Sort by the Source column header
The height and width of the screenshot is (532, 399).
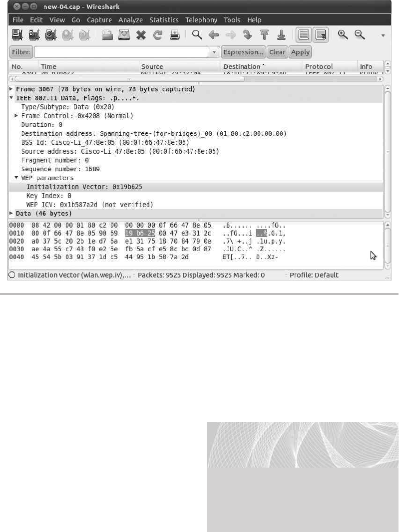click(180, 66)
